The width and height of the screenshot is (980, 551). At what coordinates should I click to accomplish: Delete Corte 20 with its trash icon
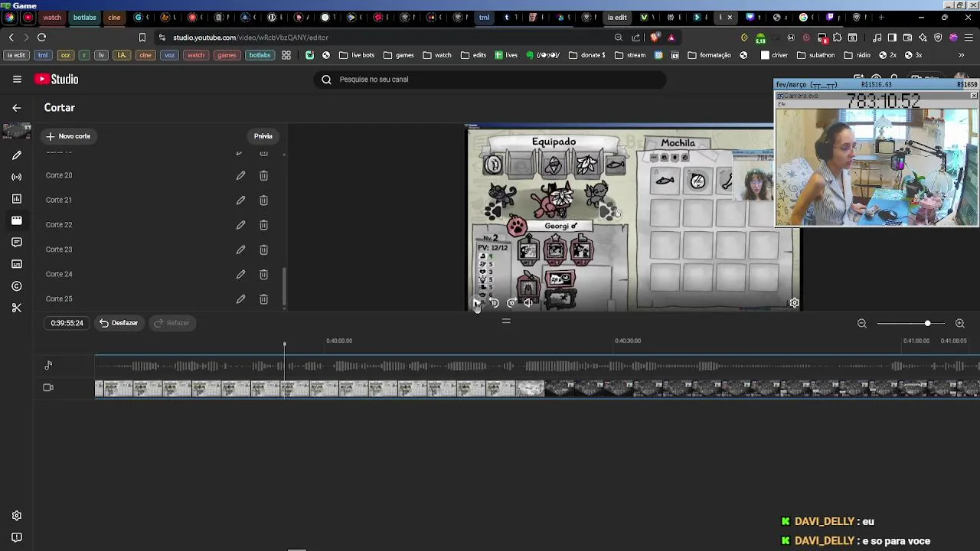tap(263, 175)
